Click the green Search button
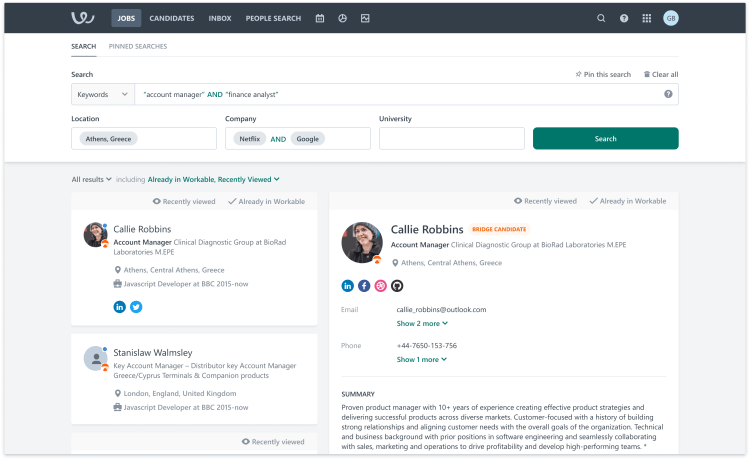Image resolution: width=750 pixels, height=460 pixels. (605, 139)
